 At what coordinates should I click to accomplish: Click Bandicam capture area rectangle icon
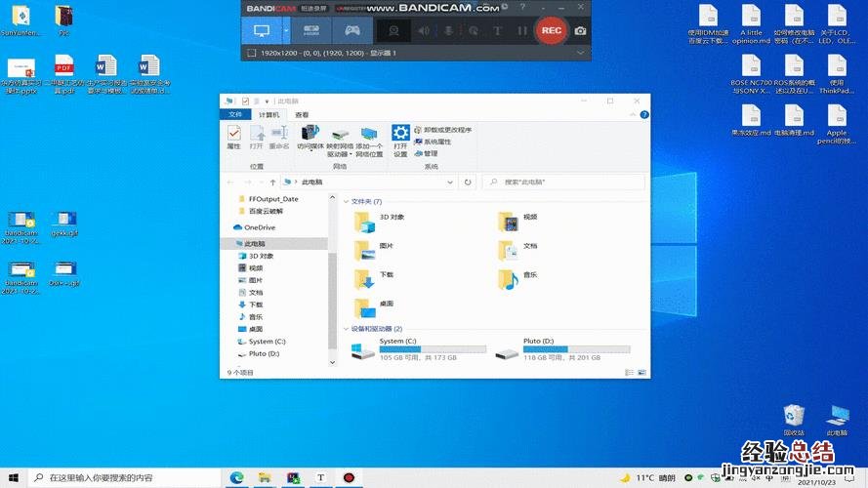[251, 53]
